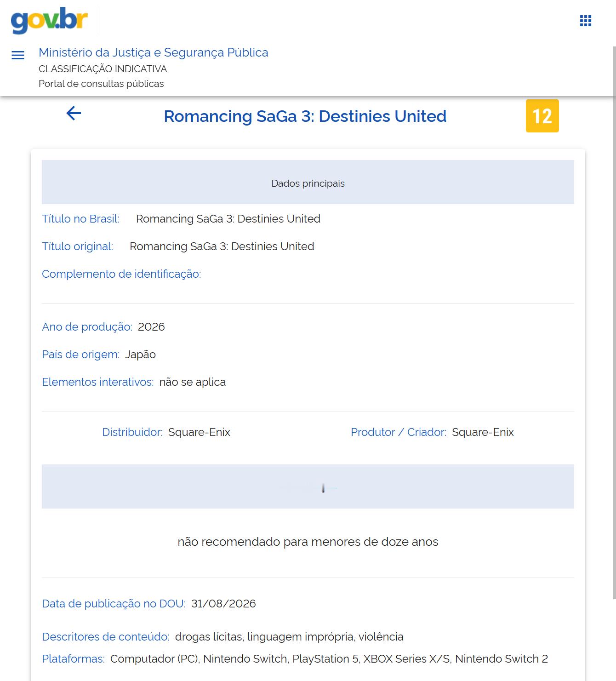Click the page title Romancing SaGa 3: Destinies United

click(x=305, y=116)
